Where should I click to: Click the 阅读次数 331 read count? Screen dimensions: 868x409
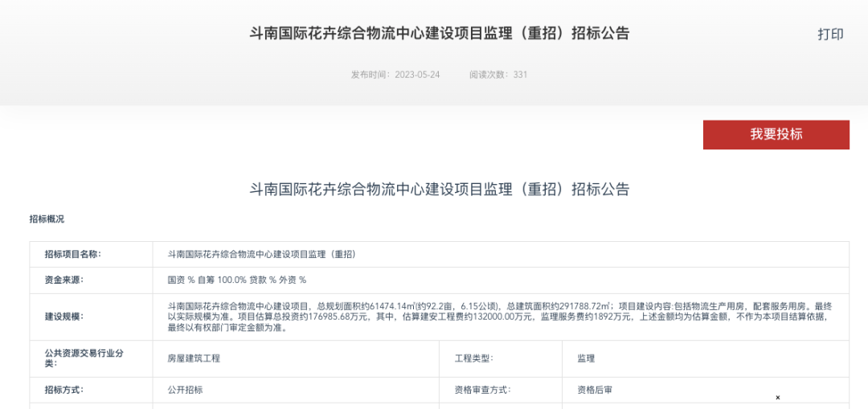pos(497,75)
